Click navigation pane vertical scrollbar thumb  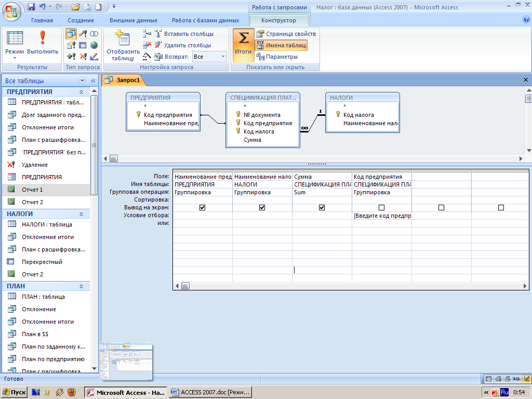coord(94,145)
